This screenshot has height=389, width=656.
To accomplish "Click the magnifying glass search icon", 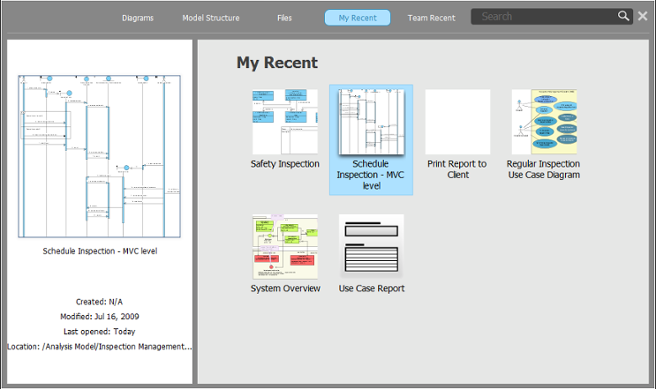I will (x=623, y=16).
